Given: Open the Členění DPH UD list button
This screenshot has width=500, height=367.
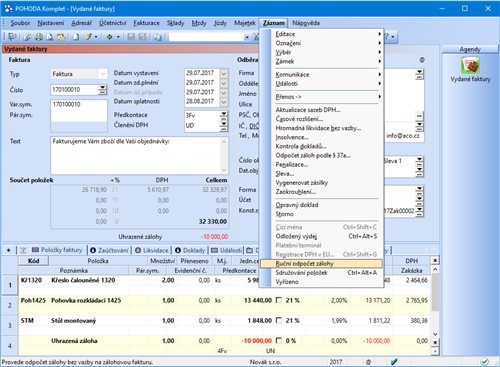Looking at the screenshot, I should pyautogui.click(x=224, y=125).
